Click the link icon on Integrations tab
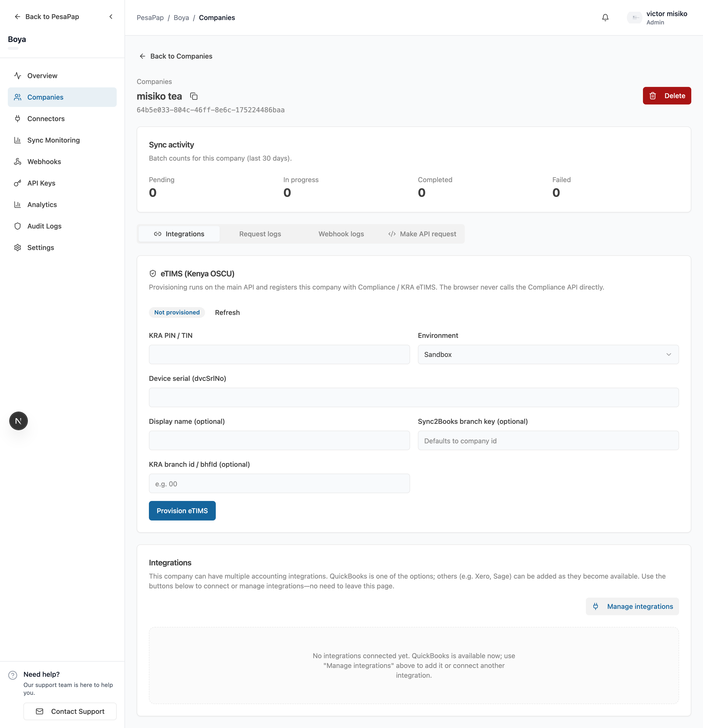 click(157, 234)
